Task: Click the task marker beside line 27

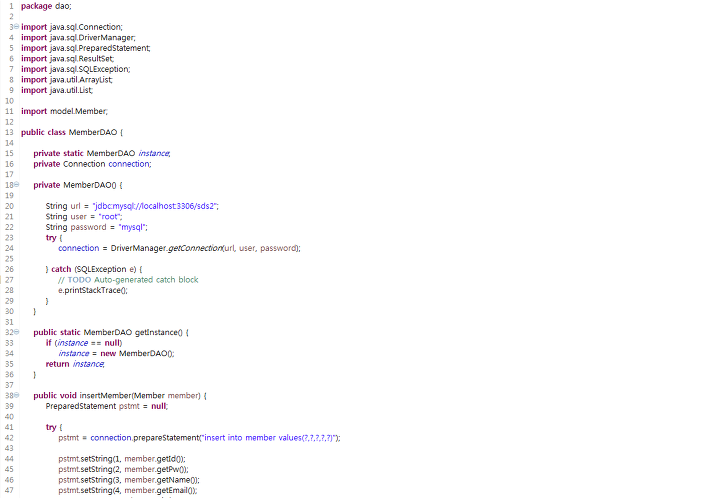Action: [x=1, y=280]
